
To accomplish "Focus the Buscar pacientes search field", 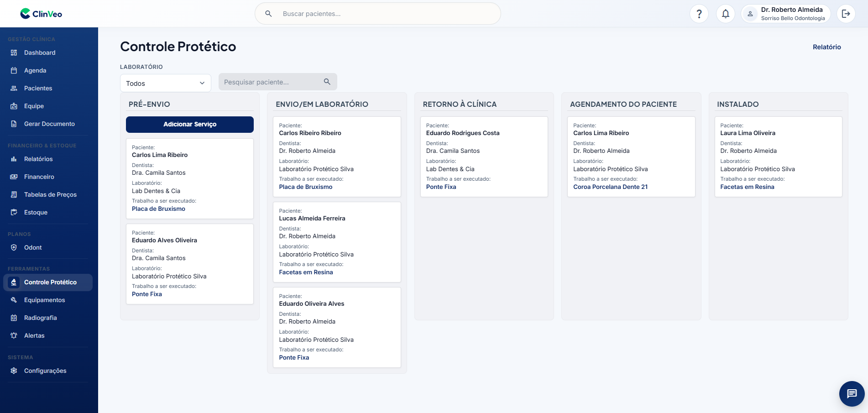I will point(378,14).
